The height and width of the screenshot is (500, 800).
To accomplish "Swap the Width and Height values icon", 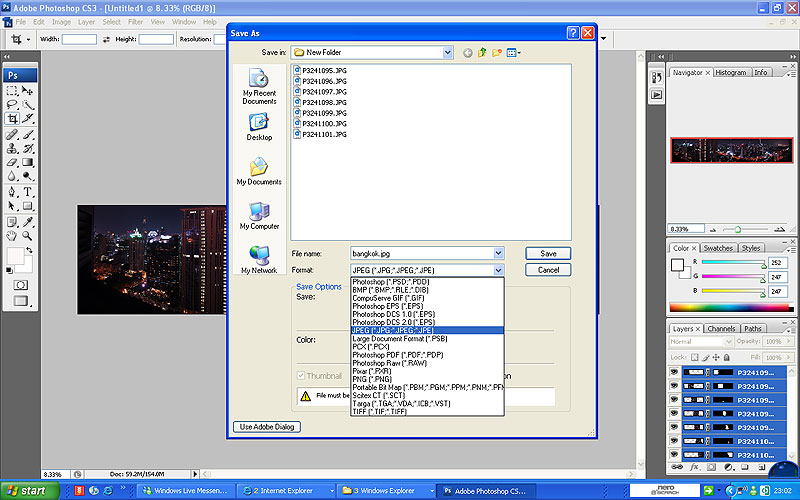I will [106, 39].
